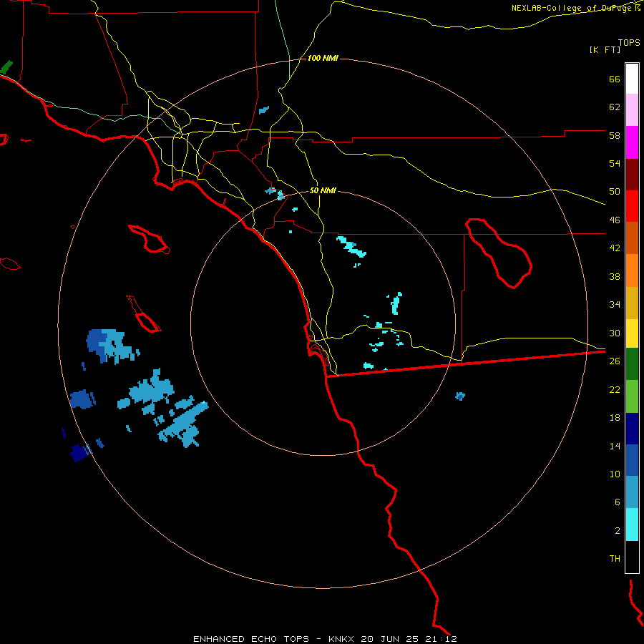Click the "58" legend value

(x=615, y=135)
